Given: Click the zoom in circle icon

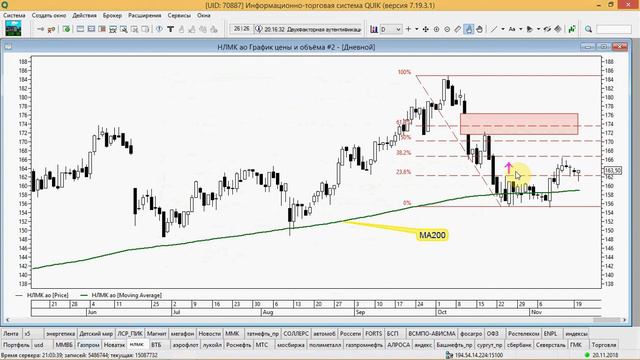Looking at the screenshot, I should 436,29.
